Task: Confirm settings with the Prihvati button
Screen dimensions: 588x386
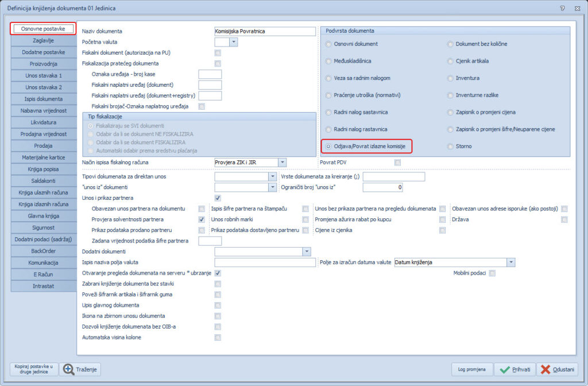Action: click(515, 369)
